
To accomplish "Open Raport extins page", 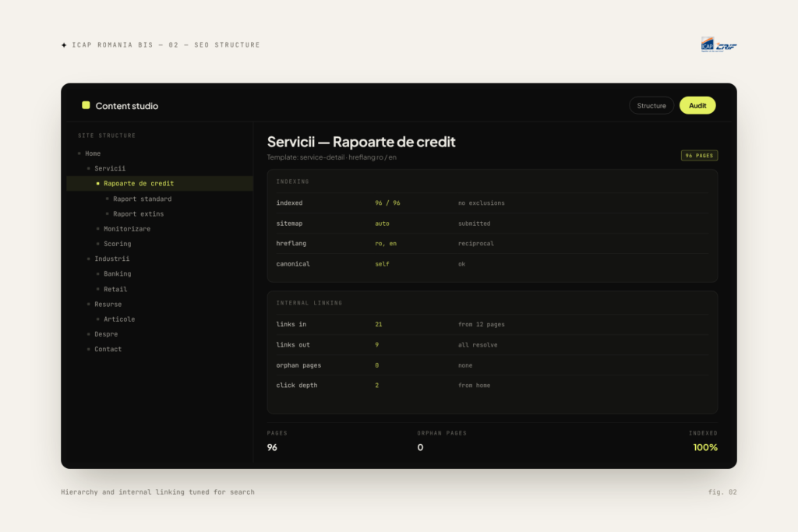I will 139,214.
